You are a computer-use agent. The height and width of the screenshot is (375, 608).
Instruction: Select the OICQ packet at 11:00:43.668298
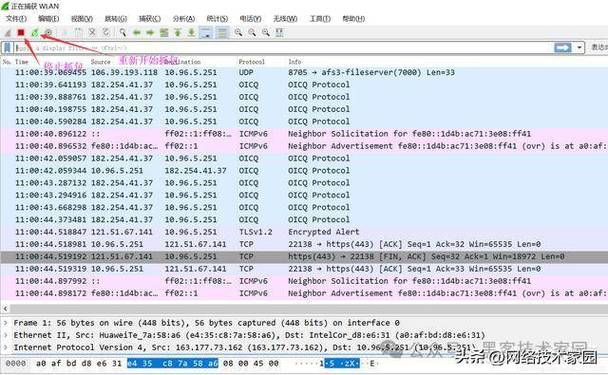tap(304, 207)
